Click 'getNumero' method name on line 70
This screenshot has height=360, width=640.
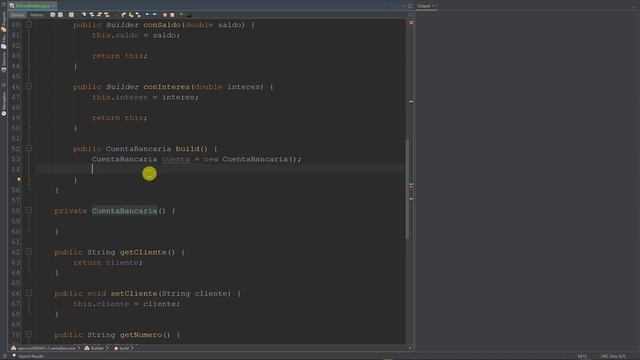141,334
